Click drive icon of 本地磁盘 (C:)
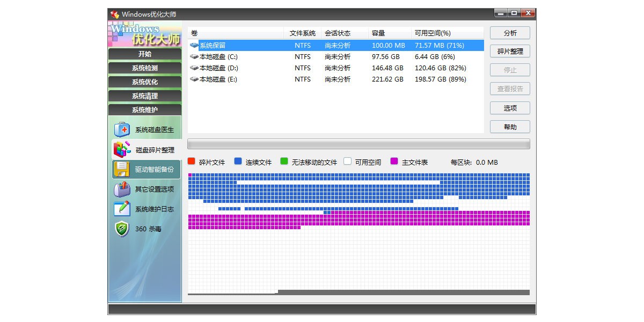 (x=194, y=57)
